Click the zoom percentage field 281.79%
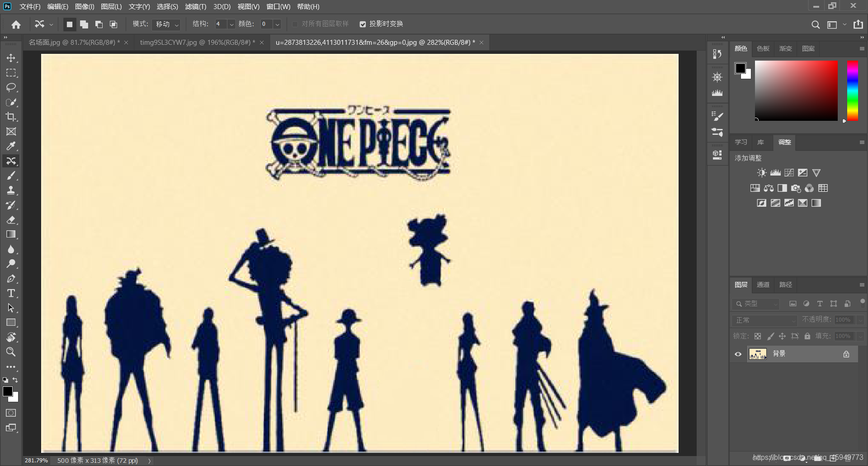This screenshot has width=868, height=466. (36, 461)
